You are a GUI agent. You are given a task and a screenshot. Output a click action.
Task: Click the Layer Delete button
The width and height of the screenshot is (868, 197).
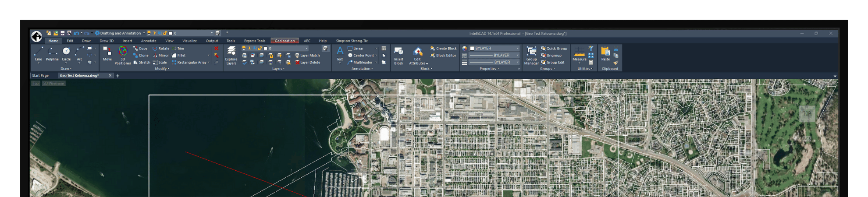tap(307, 63)
